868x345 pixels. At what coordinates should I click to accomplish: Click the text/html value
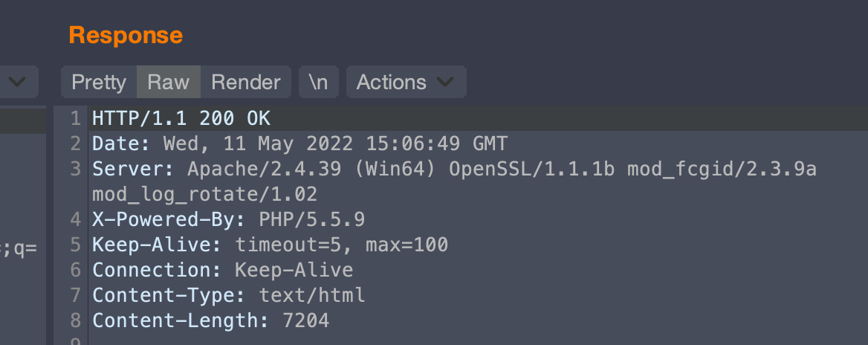pyautogui.click(x=312, y=295)
